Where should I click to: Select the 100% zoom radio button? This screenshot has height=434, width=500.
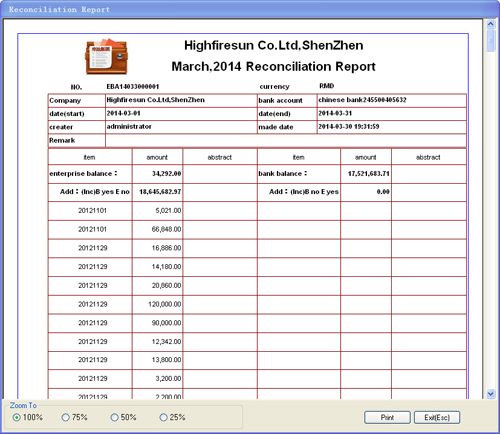tap(17, 417)
